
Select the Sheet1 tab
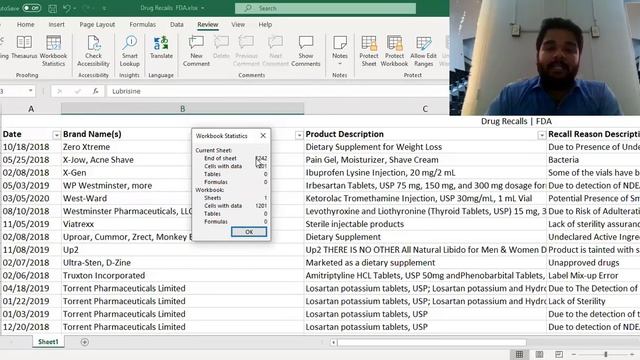coord(48,342)
